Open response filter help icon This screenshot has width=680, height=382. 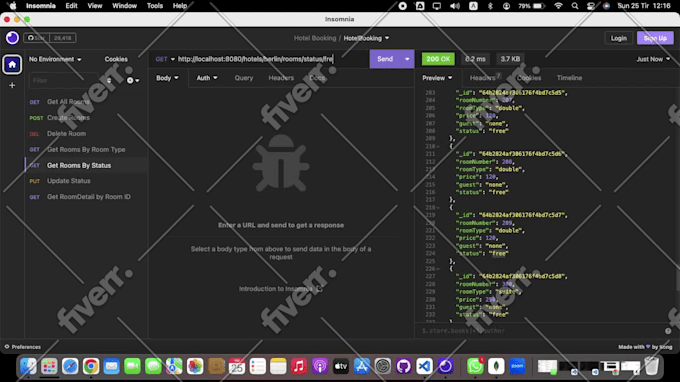click(668, 331)
